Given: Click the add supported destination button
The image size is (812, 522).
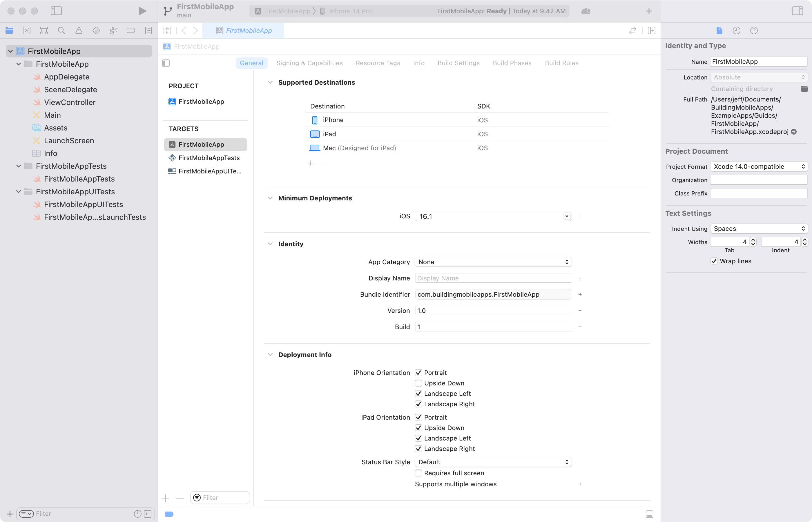Looking at the screenshot, I should (311, 163).
